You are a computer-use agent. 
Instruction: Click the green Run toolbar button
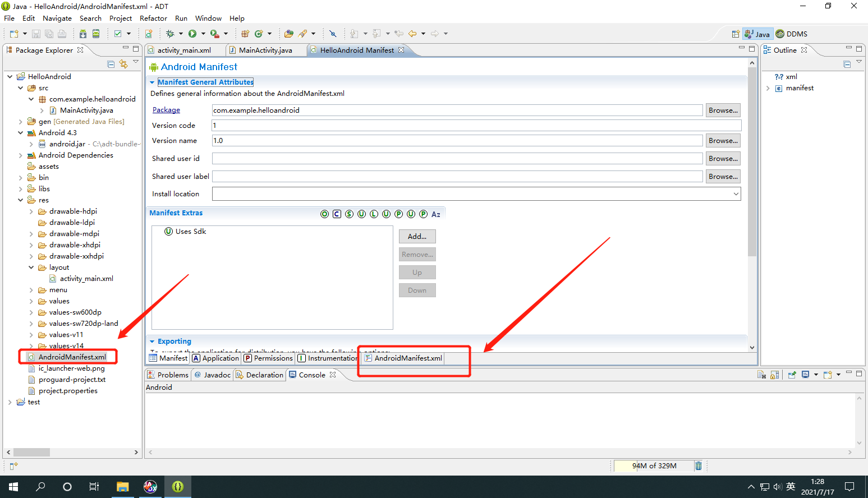(x=192, y=34)
